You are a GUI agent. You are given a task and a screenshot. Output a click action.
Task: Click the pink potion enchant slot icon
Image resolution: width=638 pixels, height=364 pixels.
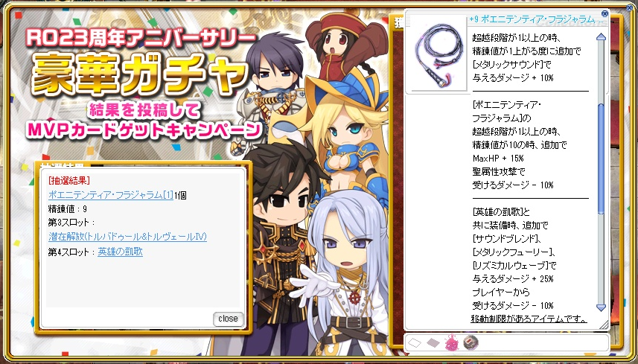point(451,343)
